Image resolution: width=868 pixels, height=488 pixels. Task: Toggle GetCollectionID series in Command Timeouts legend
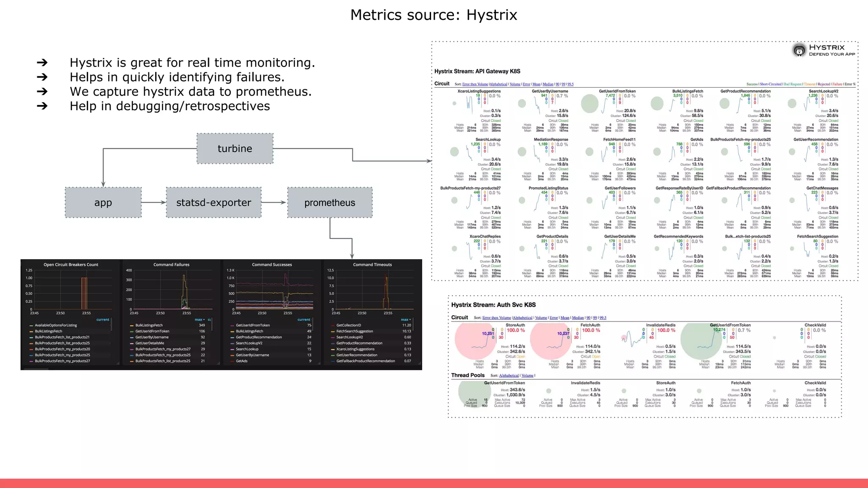pyautogui.click(x=348, y=325)
